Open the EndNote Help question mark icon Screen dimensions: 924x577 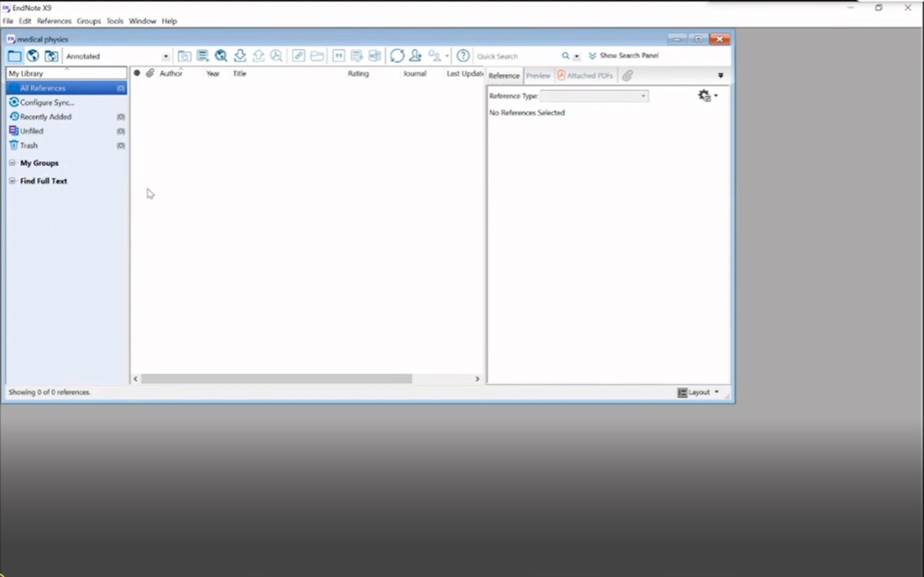coord(463,56)
